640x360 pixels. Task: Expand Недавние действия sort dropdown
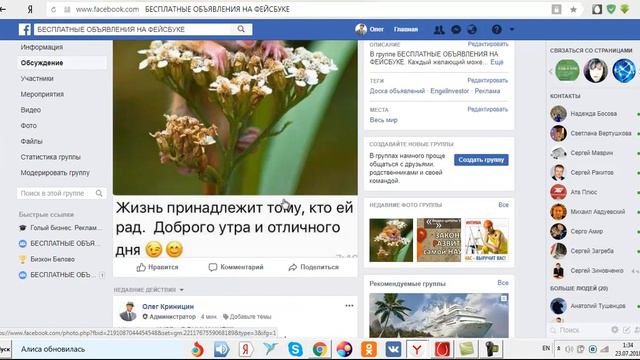coord(149,290)
